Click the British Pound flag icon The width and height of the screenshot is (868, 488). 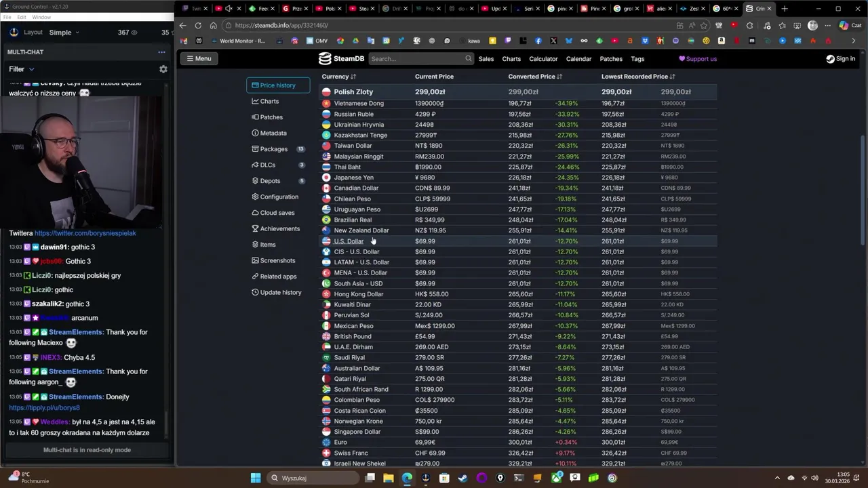point(326,337)
